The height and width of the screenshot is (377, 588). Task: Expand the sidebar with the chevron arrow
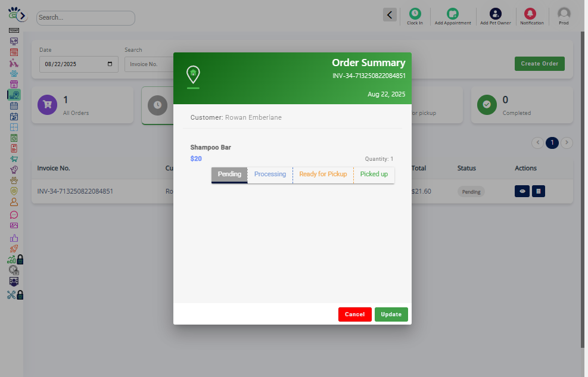[x=23, y=15]
